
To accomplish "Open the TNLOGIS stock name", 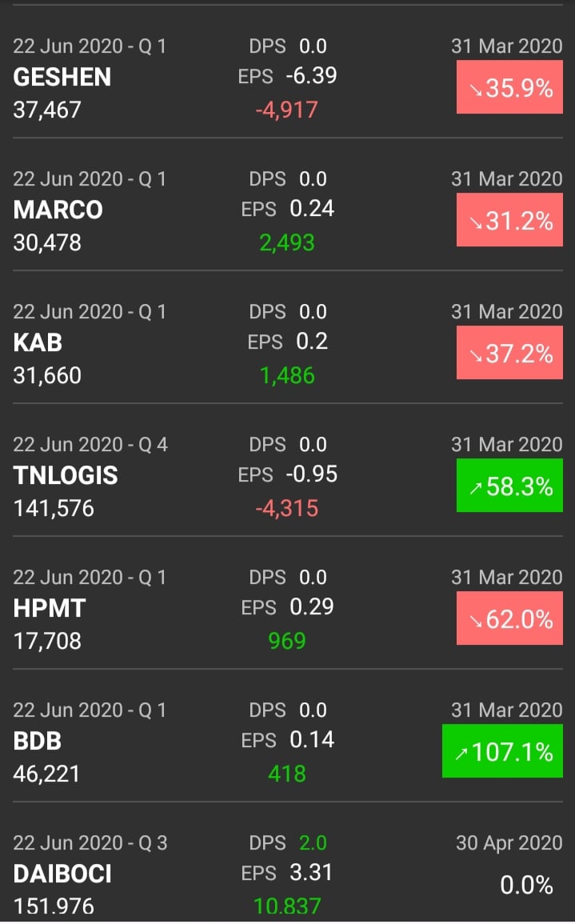I will tap(66, 475).
